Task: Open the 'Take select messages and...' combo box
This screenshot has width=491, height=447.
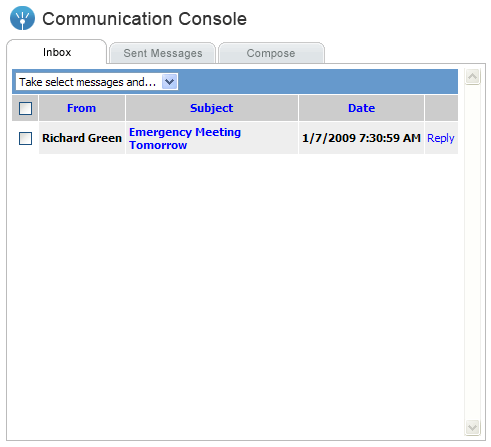Action: point(97,82)
